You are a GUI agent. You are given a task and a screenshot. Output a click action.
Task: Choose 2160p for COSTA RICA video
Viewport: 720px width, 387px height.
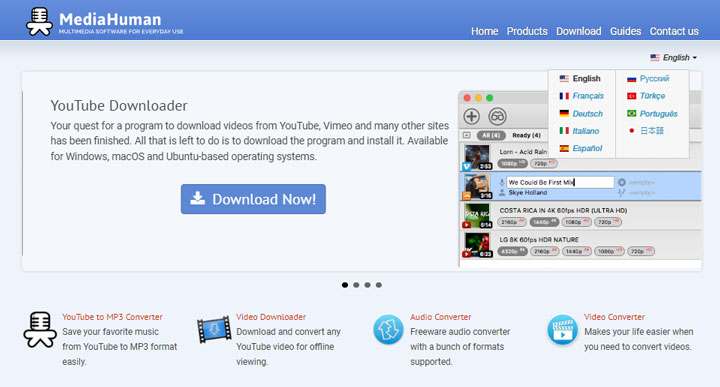(512, 222)
